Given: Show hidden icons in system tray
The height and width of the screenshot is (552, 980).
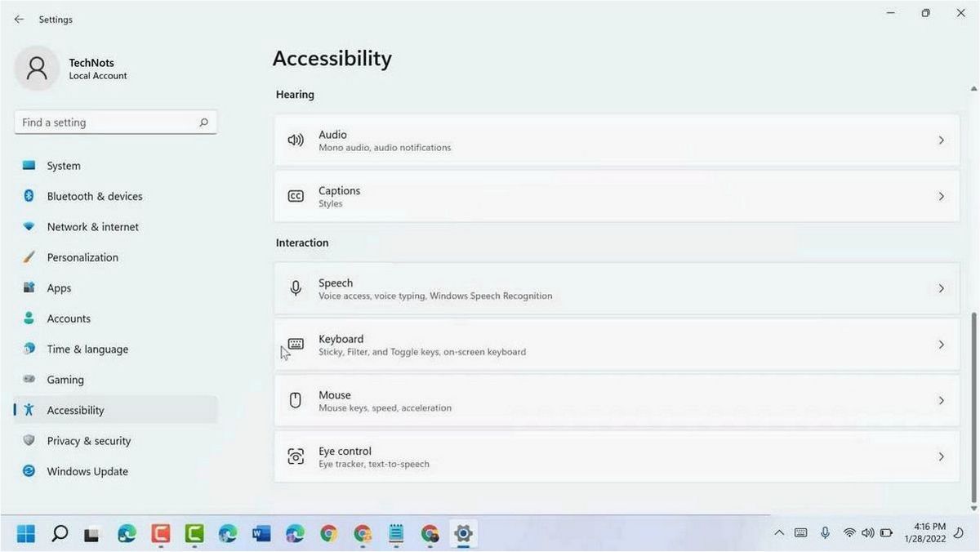Looking at the screenshot, I should (778, 533).
